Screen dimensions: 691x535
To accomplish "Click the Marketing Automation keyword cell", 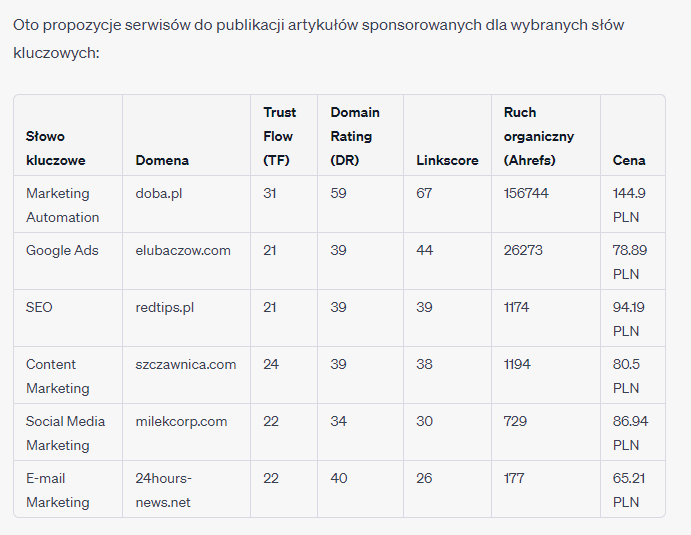I will coord(63,205).
